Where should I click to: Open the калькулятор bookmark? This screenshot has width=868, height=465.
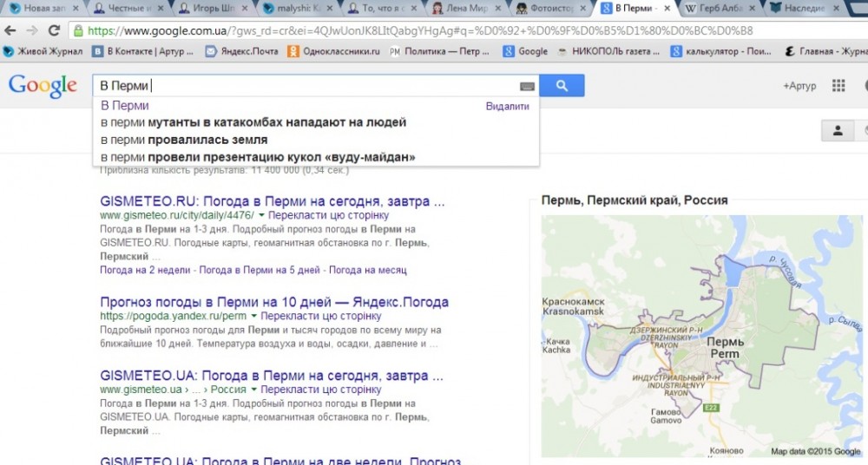[x=721, y=51]
